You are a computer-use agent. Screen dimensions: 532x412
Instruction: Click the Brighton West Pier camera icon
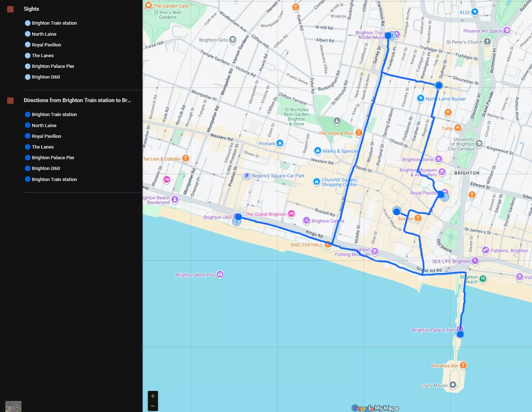click(x=220, y=275)
